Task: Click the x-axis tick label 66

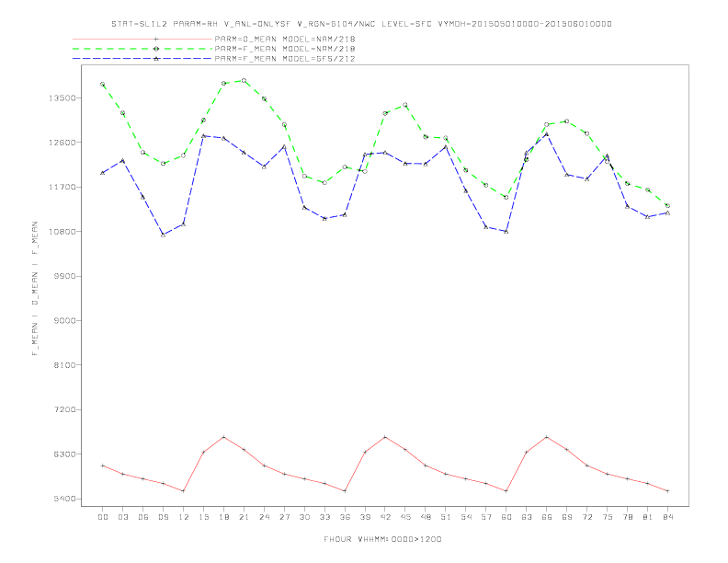Action: coord(547,517)
